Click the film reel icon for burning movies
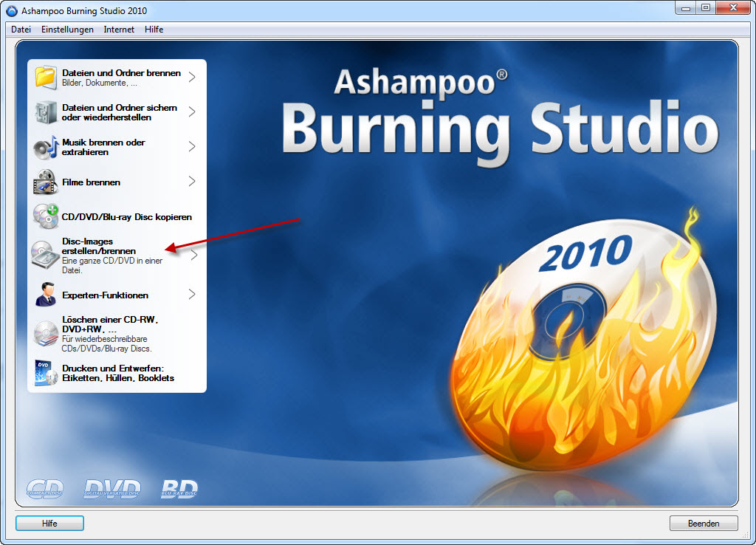Screen dimensions: 756x545 [x=45, y=182]
